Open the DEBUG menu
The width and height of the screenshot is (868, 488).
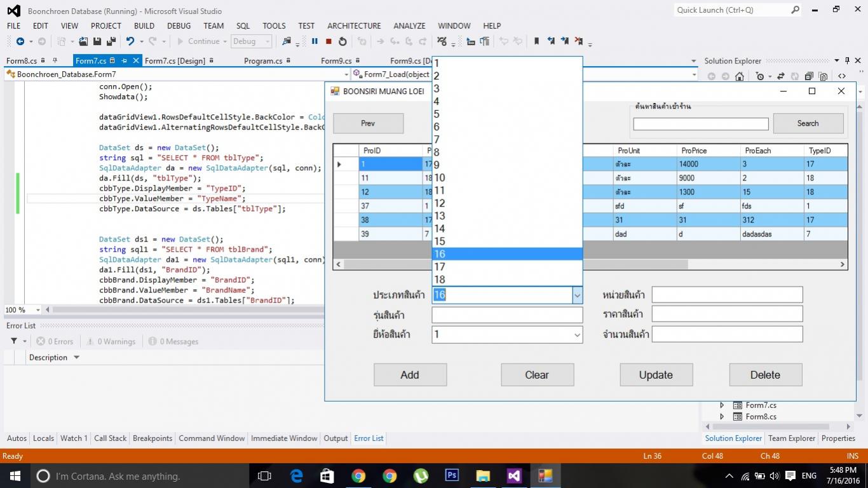tap(179, 25)
